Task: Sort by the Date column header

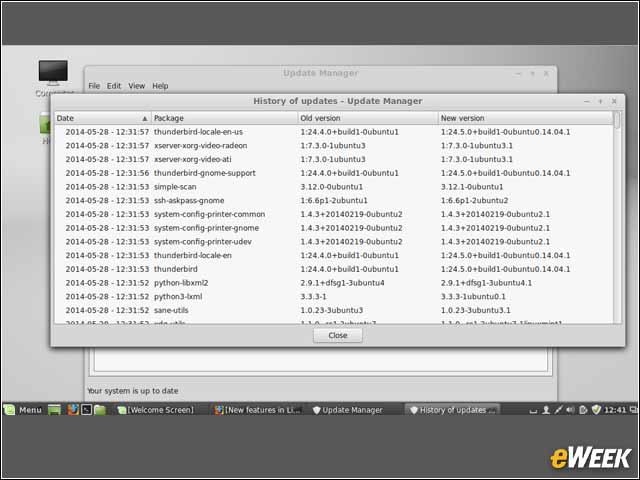Action: (102, 118)
